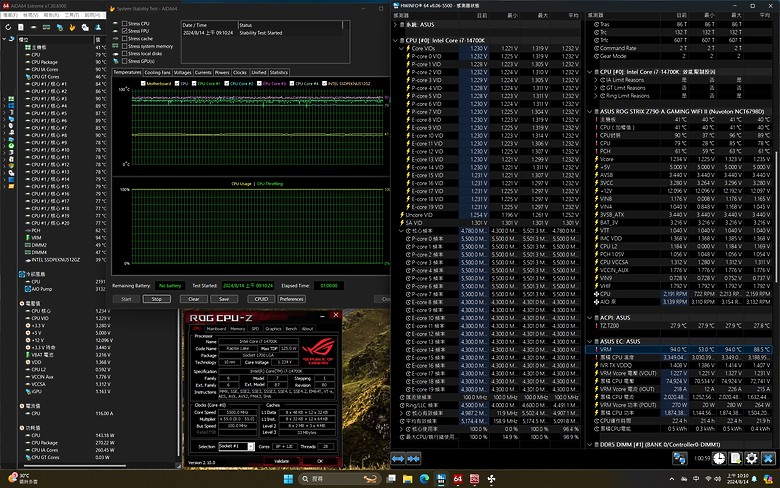Open CPU-Z Mainboard tab
This screenshot has width=780, height=488.
click(x=216, y=328)
